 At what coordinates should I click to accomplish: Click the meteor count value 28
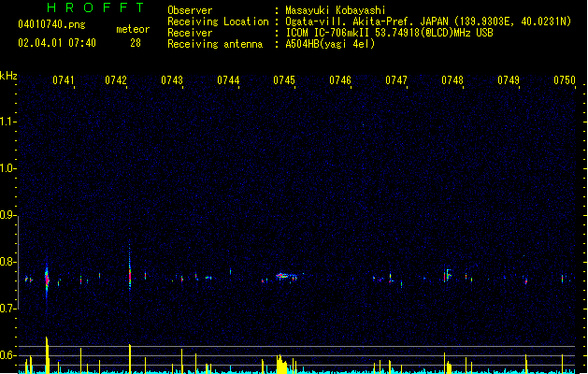136,43
